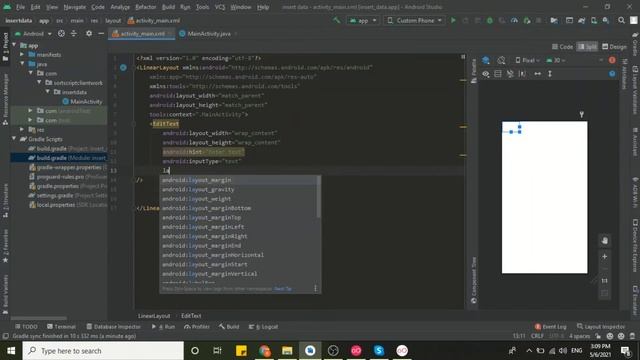Screen dimensions: 640x360
Task: Click the EditText breadcrumb at editor bottom
Action: point(191,316)
